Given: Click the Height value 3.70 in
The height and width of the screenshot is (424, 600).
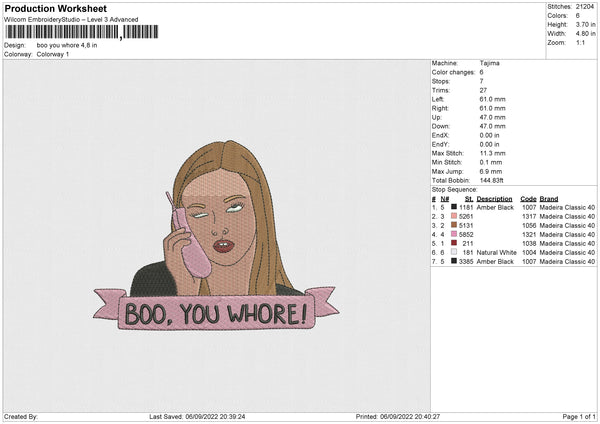Looking at the screenshot, I should click(x=585, y=24).
